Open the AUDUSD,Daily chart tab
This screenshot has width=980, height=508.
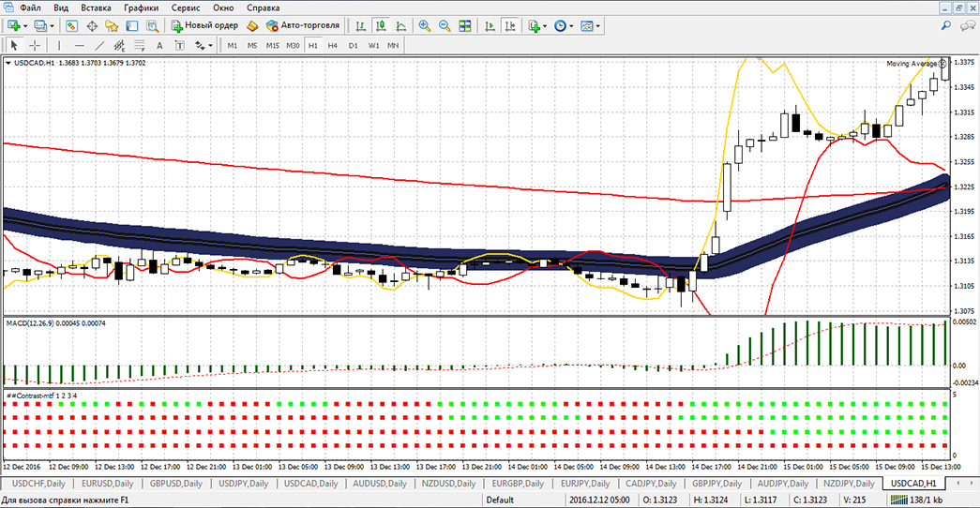(380, 484)
